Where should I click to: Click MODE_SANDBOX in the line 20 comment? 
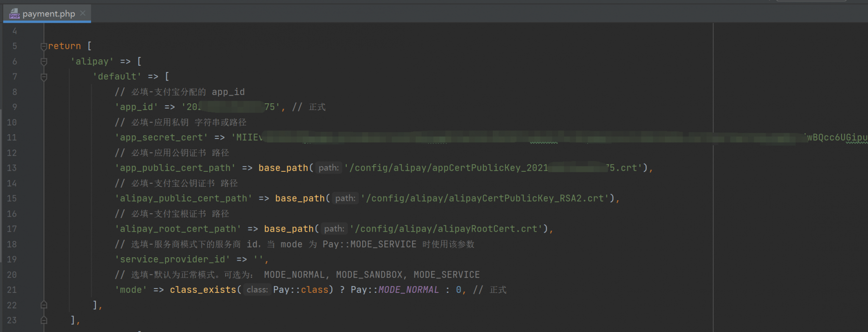(369, 275)
